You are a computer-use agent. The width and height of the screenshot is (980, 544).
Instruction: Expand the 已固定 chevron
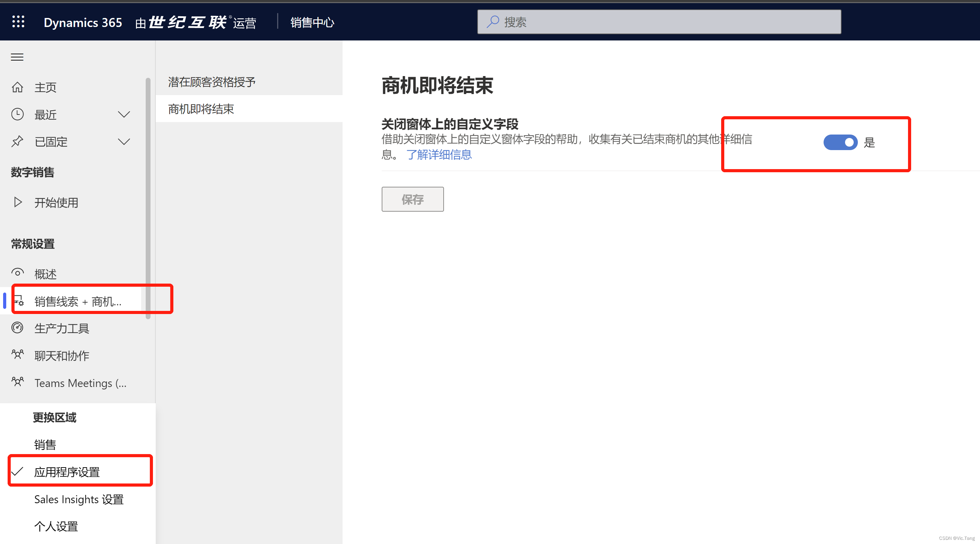click(x=124, y=142)
